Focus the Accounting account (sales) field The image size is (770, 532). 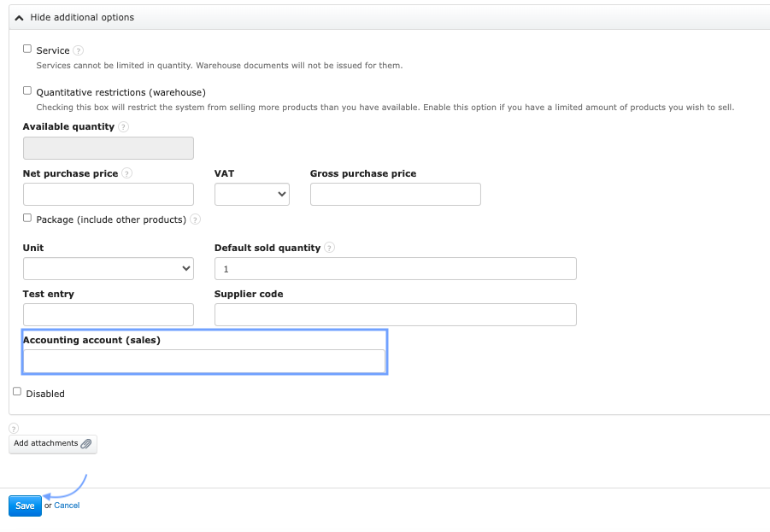[203, 361]
